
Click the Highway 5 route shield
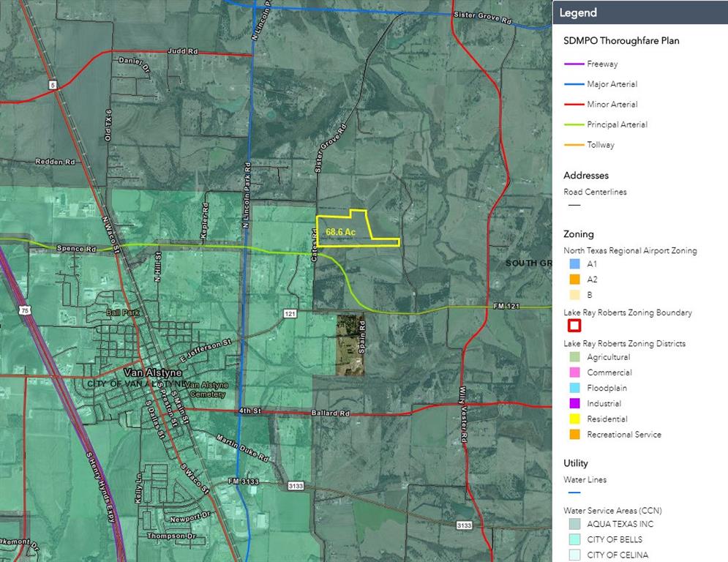point(53,86)
